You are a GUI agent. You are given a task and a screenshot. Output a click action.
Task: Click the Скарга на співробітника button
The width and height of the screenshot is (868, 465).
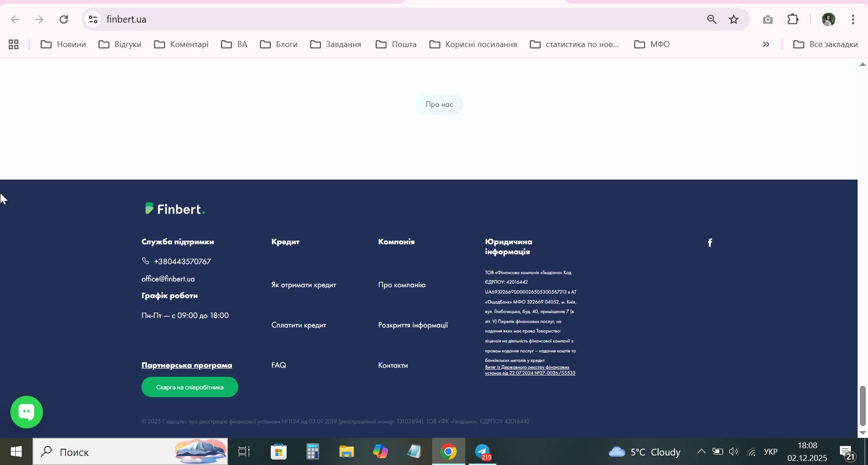190,387
